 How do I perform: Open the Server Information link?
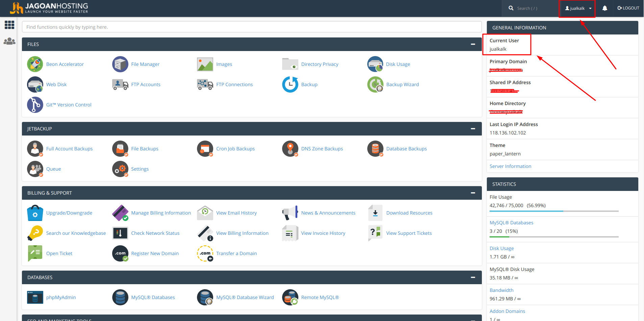point(510,166)
